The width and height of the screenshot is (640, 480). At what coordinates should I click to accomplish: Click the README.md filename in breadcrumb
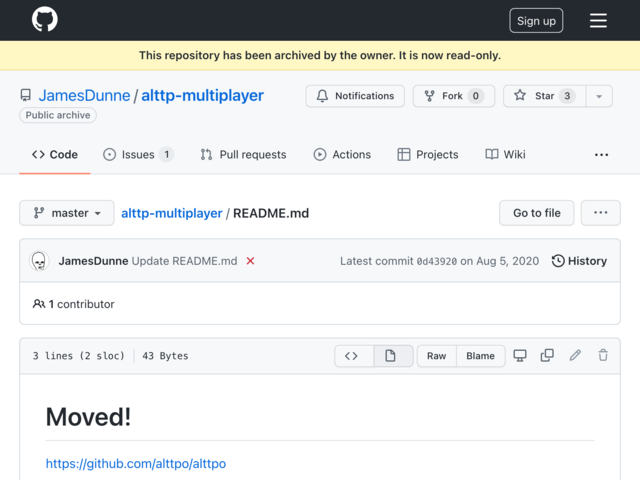point(271,213)
